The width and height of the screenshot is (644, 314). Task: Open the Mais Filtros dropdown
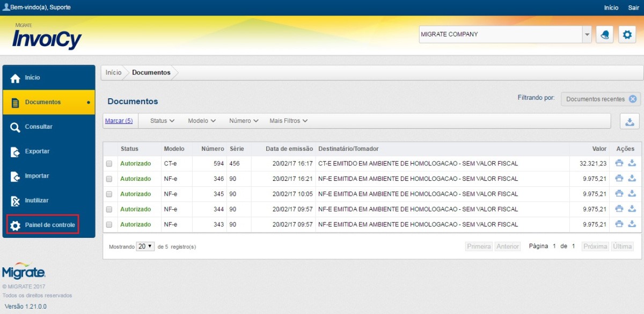pos(288,121)
